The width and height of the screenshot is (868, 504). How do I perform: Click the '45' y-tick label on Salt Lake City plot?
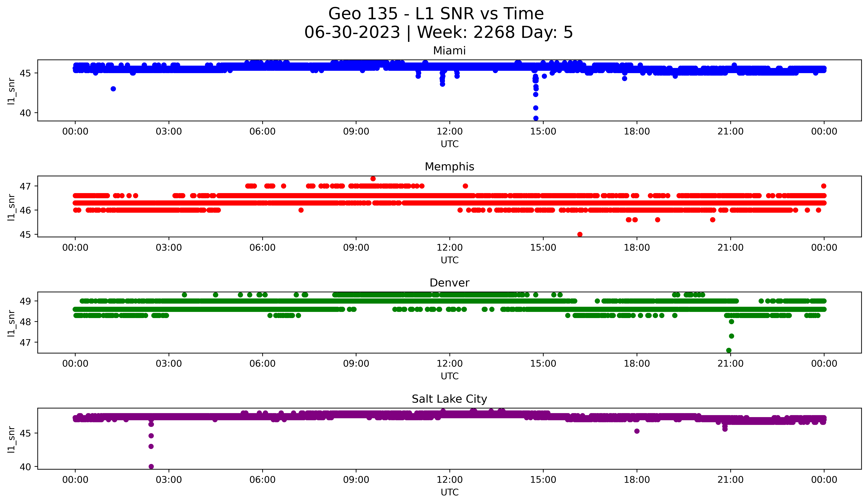pyautogui.click(x=25, y=433)
